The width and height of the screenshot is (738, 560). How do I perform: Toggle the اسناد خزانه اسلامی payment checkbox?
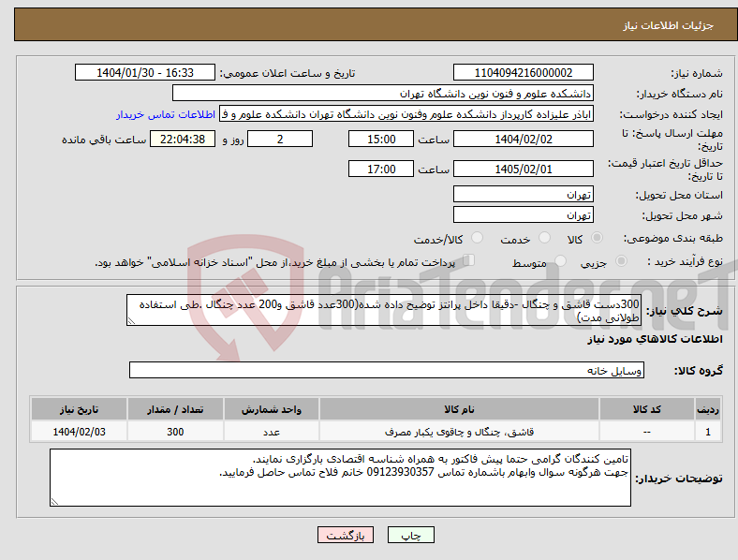469,259
